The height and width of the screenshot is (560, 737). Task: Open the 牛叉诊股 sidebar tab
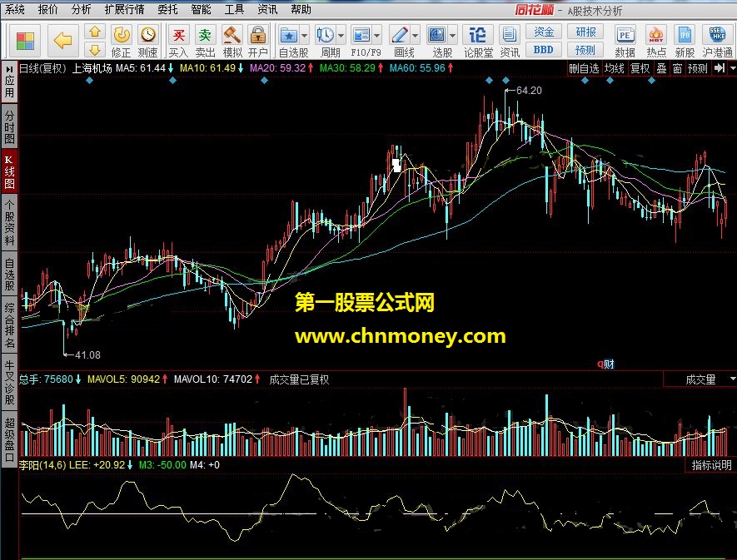click(x=9, y=382)
